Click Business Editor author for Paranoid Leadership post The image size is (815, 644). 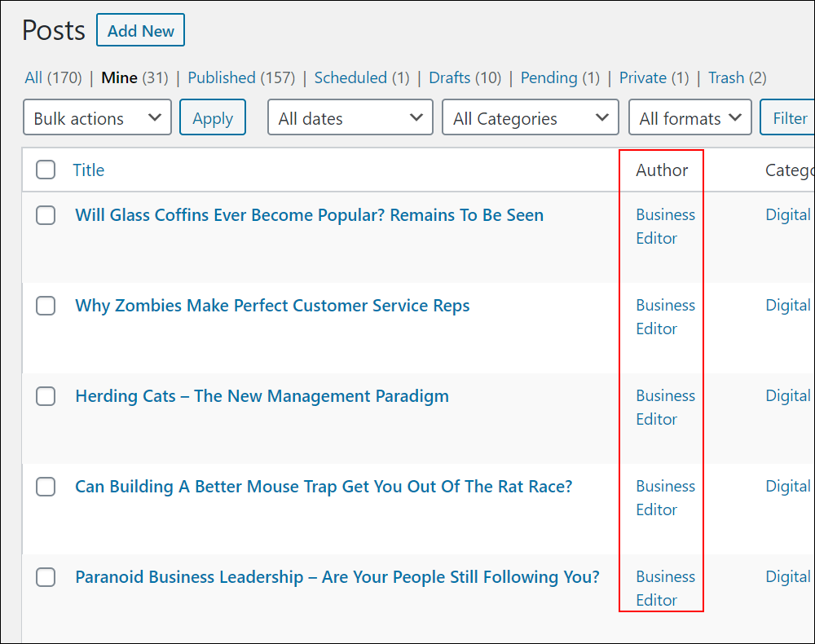665,588
